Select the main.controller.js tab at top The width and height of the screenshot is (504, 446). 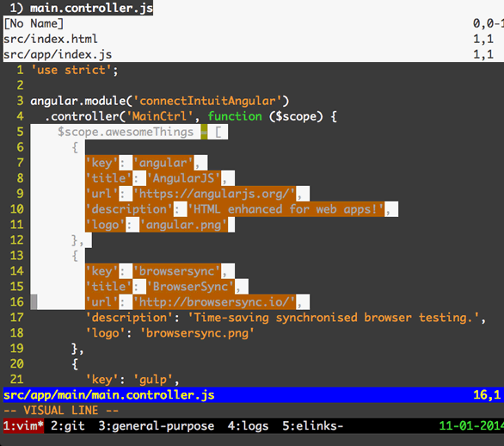tap(78, 8)
